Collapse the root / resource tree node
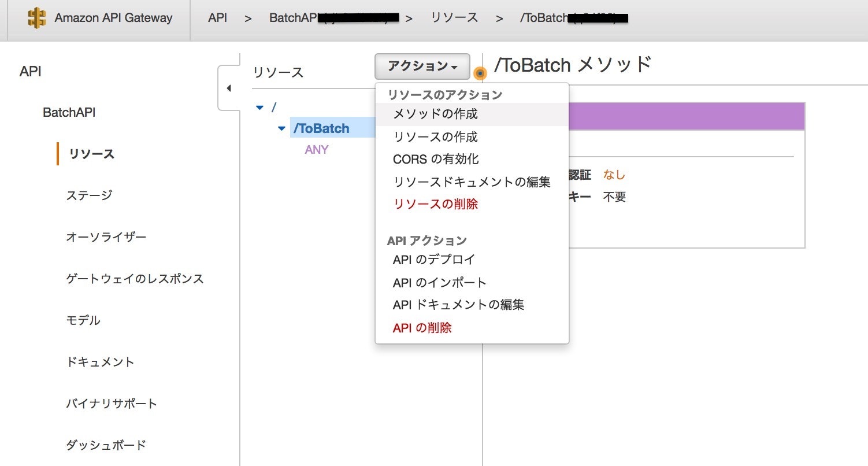868x466 pixels. (x=259, y=108)
